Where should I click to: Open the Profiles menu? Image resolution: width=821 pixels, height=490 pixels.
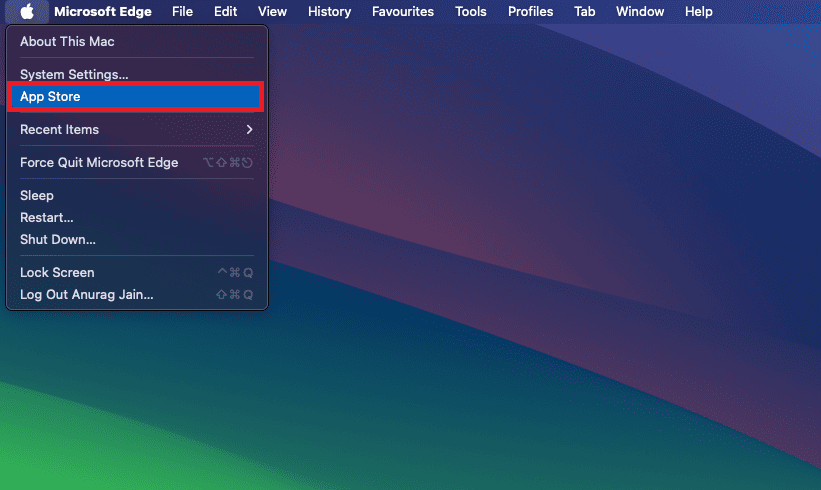tap(530, 12)
